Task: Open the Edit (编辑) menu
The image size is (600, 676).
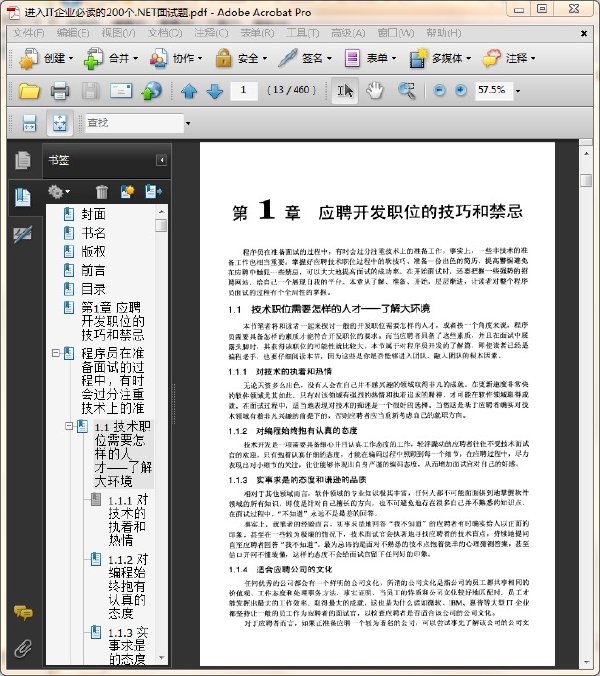Action: (73, 33)
